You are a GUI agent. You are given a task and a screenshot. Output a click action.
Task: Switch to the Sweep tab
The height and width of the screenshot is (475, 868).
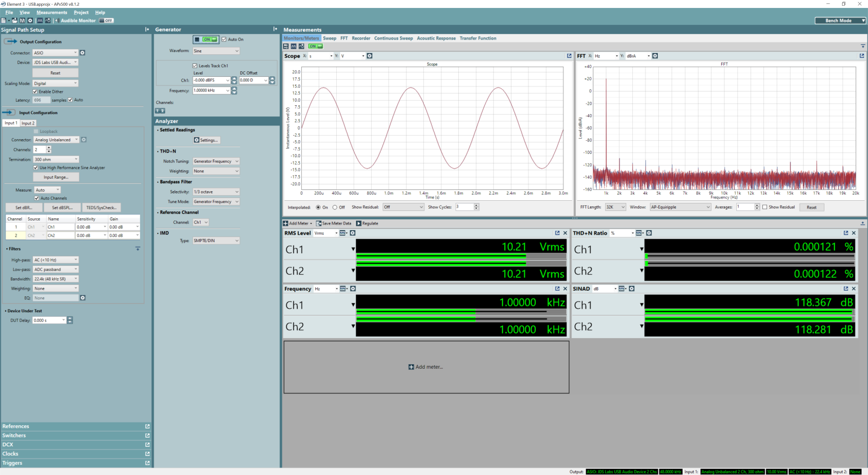click(329, 38)
